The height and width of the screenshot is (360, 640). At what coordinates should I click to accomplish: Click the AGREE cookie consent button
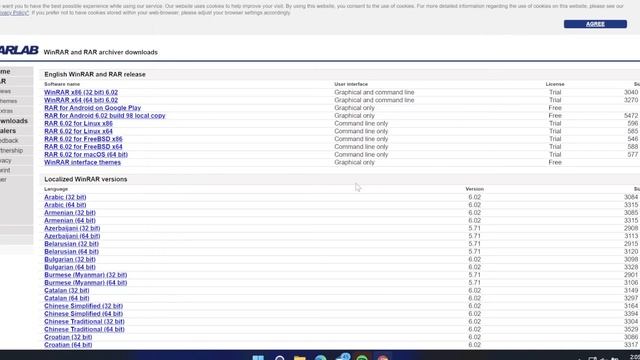pos(595,24)
